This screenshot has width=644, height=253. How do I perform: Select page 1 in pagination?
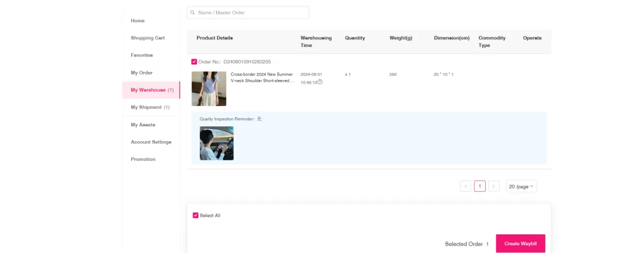click(x=480, y=186)
